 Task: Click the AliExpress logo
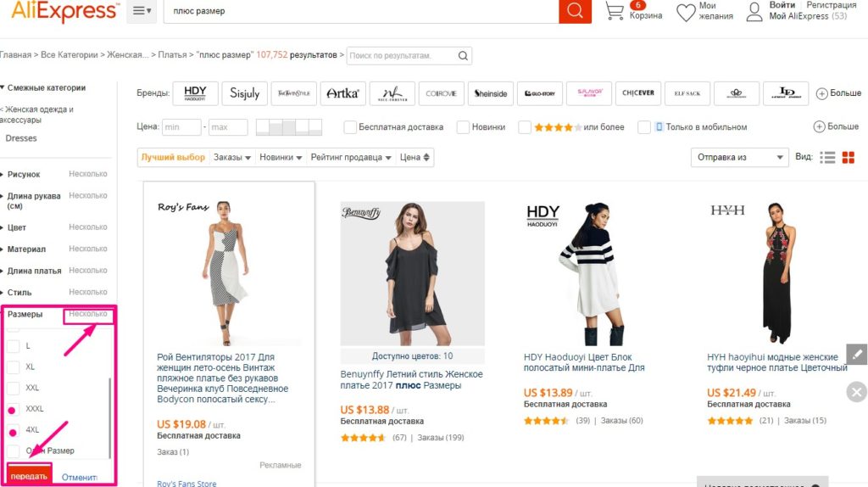click(64, 11)
